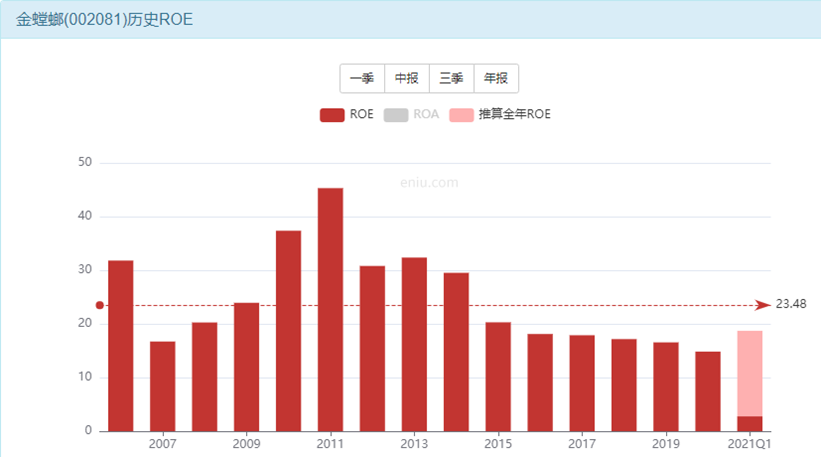
Task: Toggle the 推算全年ROE legend series
Action: [500, 114]
